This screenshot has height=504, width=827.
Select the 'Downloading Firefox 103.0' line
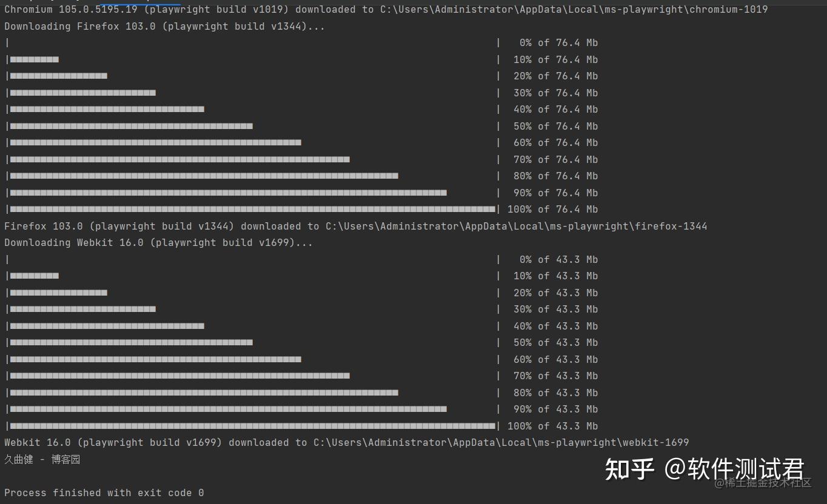click(164, 27)
